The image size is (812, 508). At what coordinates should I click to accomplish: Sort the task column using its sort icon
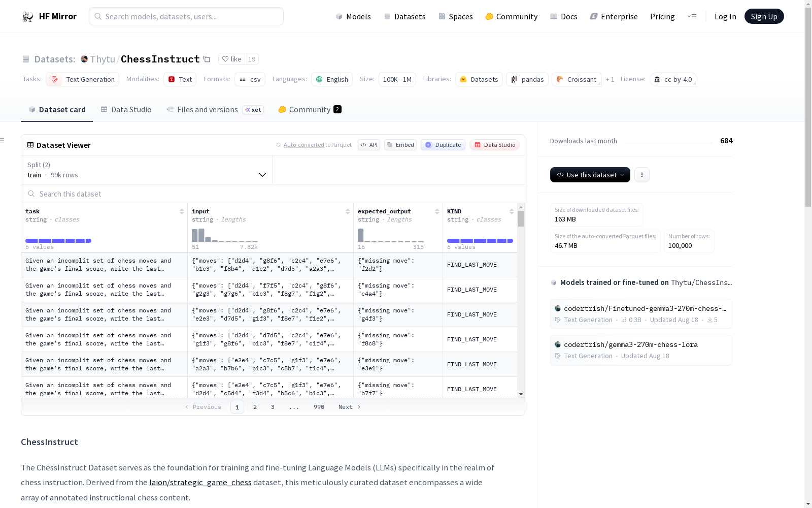(x=182, y=211)
